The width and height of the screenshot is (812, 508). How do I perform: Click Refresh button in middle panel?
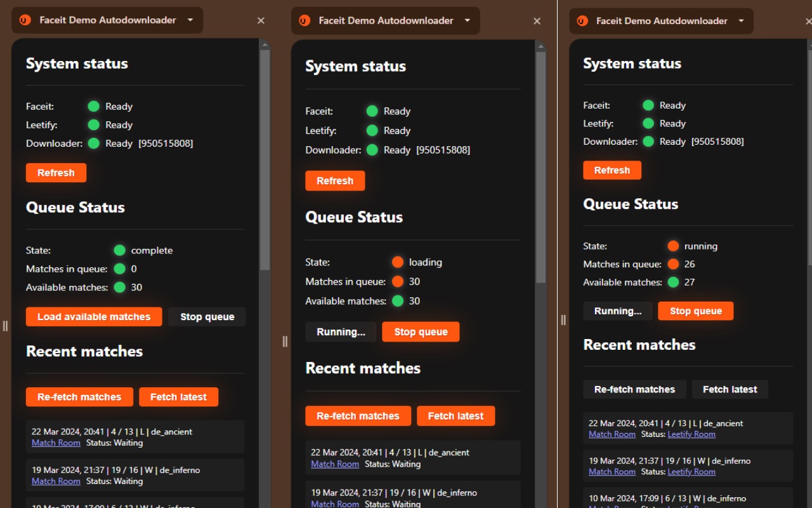tap(335, 181)
